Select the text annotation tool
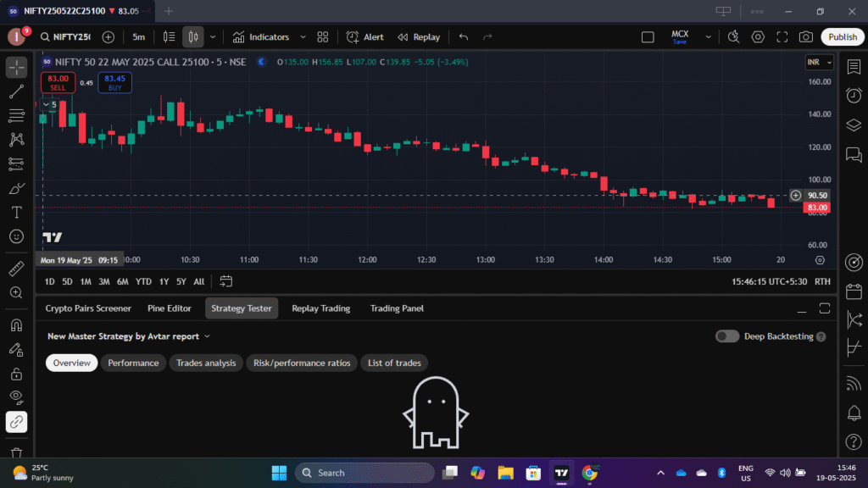Viewport: 868px width, 488px height. click(x=17, y=213)
